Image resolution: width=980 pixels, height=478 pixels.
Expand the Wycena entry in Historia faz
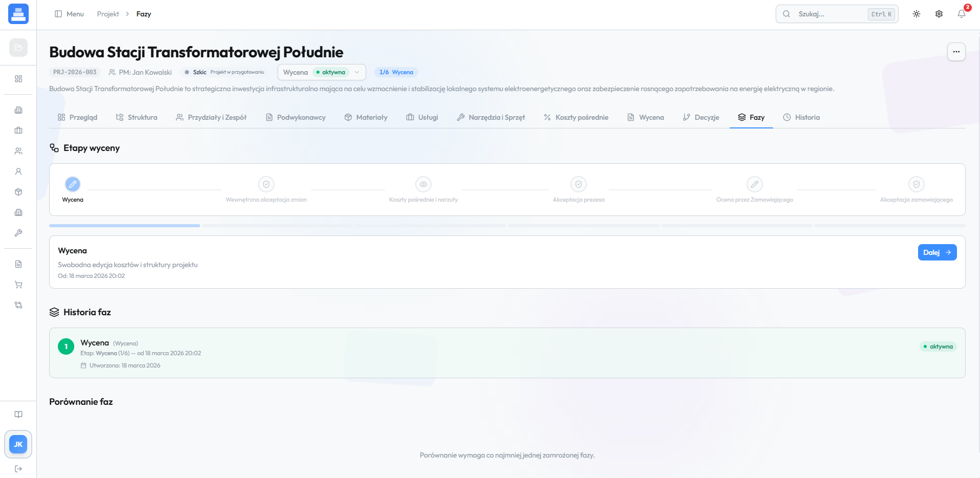95,343
